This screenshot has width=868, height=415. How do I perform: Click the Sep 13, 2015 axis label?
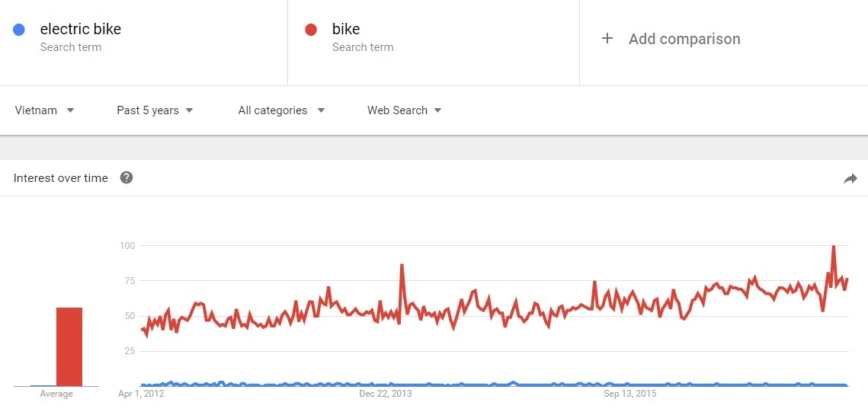pyautogui.click(x=629, y=394)
